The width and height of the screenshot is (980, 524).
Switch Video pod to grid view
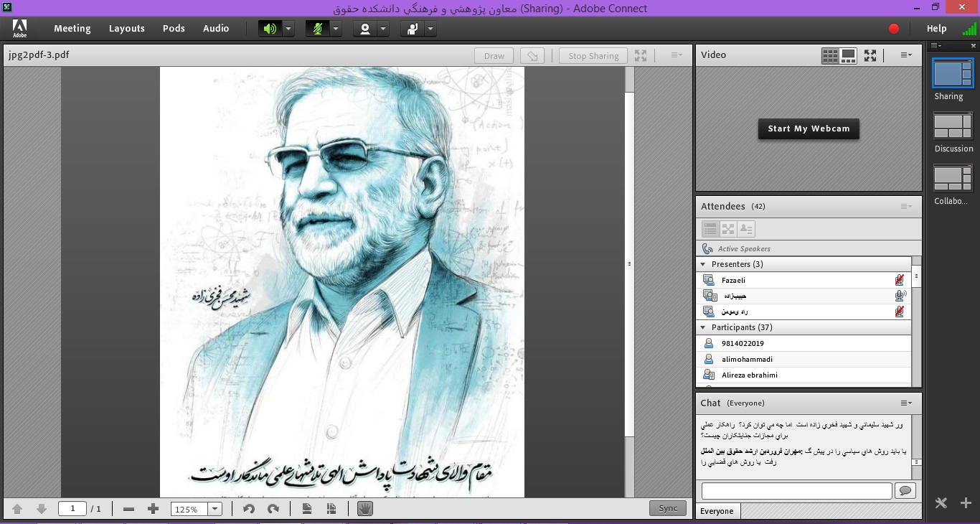point(830,55)
